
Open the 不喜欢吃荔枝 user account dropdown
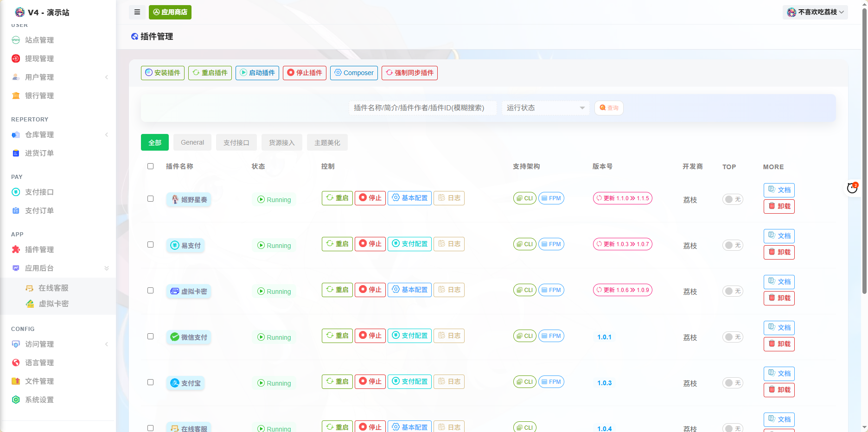click(x=815, y=12)
